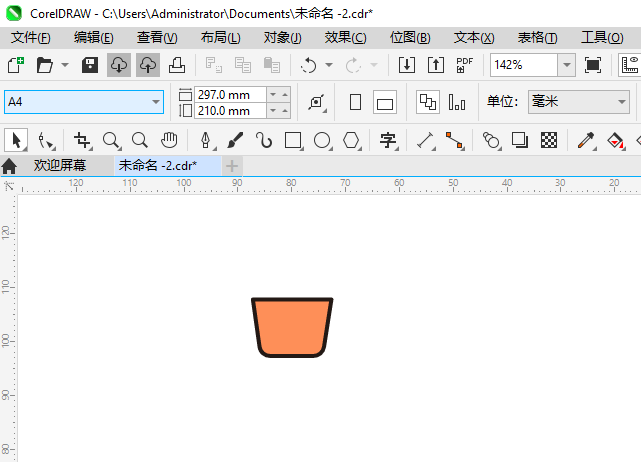Toggle full-screen preview icon
The height and width of the screenshot is (462, 641).
click(593, 65)
